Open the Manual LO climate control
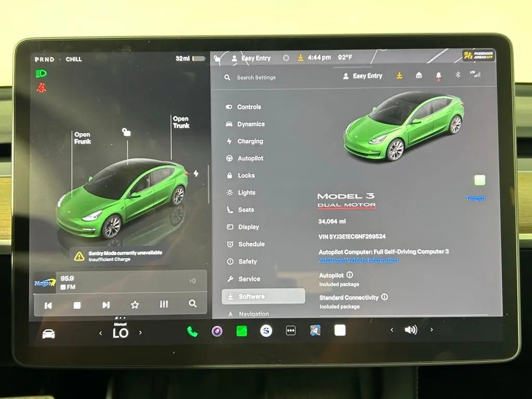Screen dimensions: 532x399 click(x=121, y=331)
